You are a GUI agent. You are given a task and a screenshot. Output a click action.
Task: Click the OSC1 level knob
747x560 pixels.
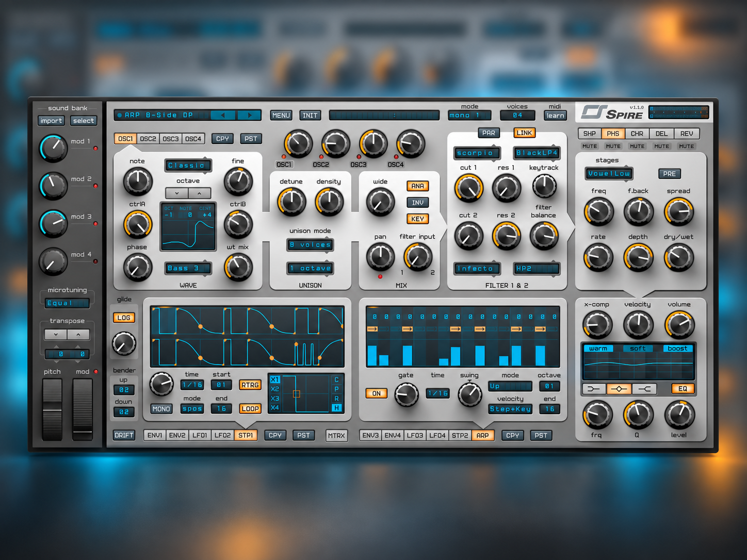tap(298, 144)
